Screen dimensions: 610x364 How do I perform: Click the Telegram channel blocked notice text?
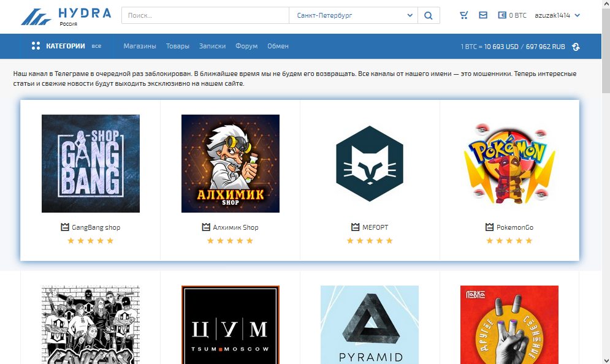pyautogui.click(x=295, y=78)
